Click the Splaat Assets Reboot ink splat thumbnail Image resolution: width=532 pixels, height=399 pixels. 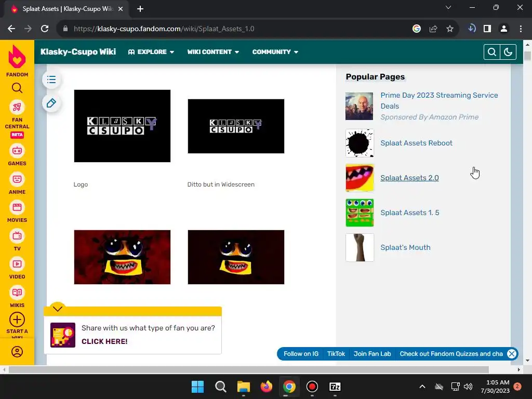point(360,143)
